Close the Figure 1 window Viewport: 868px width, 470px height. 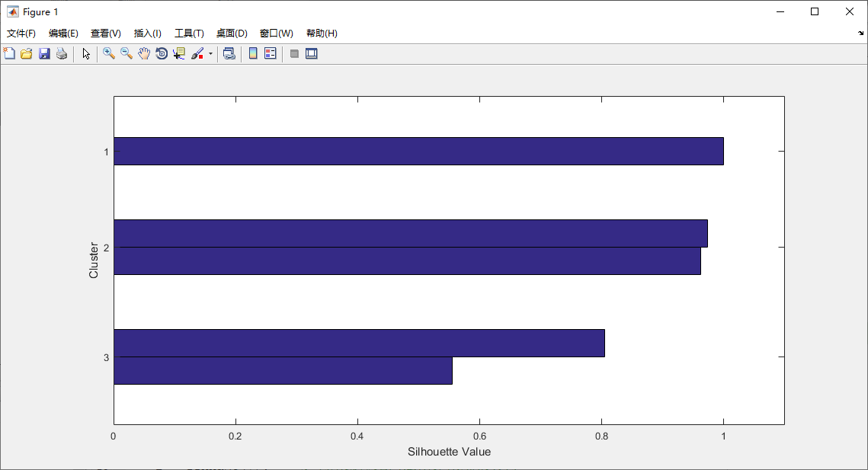(x=850, y=11)
